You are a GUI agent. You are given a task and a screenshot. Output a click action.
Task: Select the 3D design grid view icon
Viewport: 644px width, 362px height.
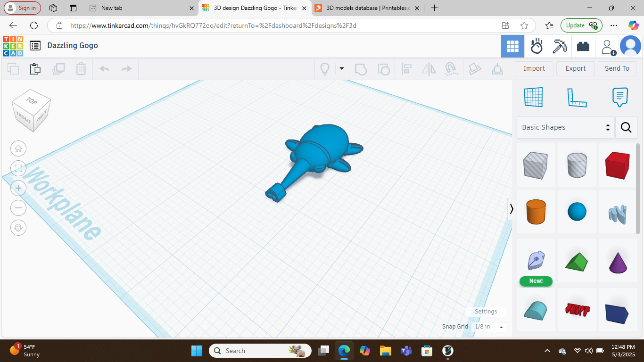[x=512, y=46]
